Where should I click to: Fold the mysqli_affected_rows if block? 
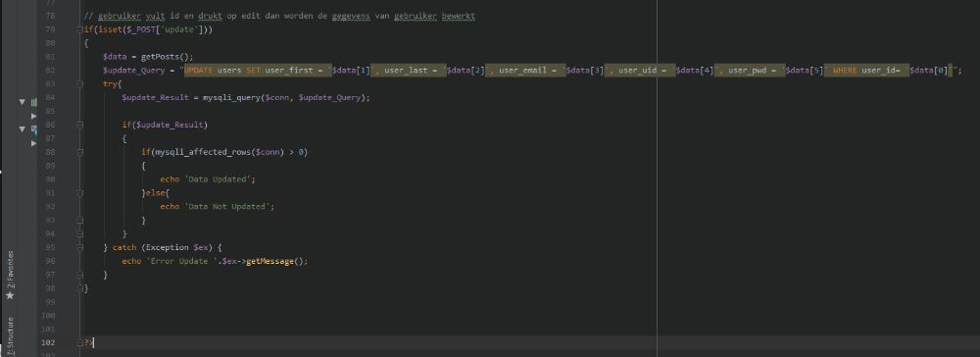pyautogui.click(x=79, y=152)
